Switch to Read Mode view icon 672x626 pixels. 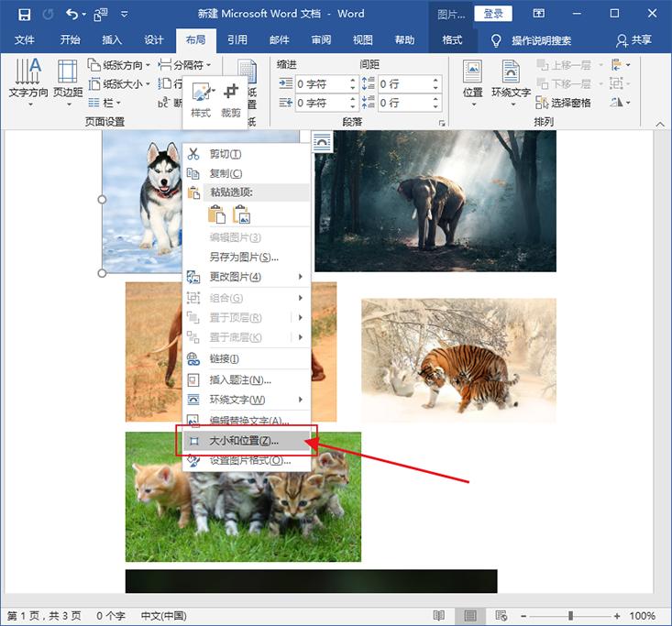pyautogui.click(x=439, y=616)
